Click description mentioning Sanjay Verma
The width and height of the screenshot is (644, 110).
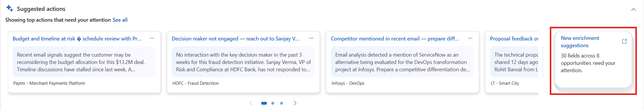pos(243,62)
